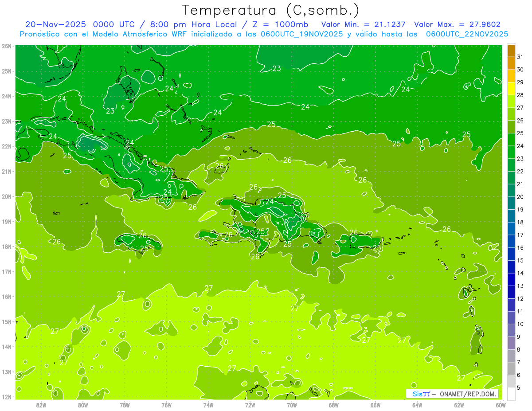The image size is (532, 411).
Task: Pick the orange scale segment between 30 and 31
Action: 511,63
